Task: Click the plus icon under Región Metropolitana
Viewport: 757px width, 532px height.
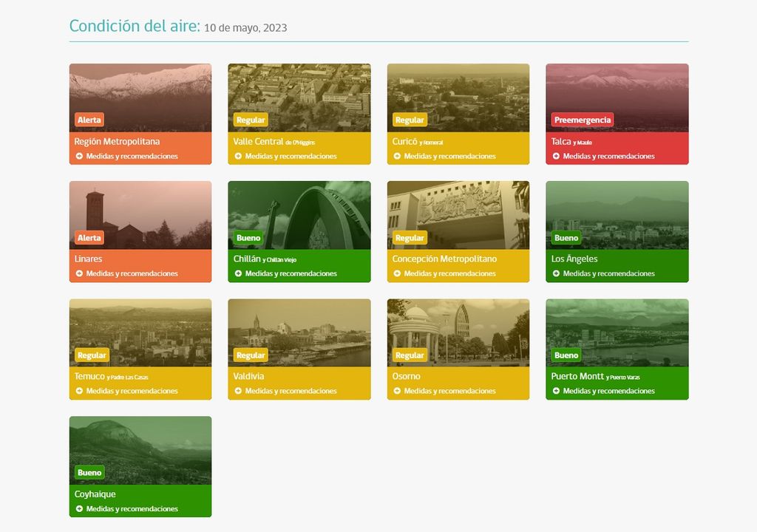Action: click(79, 156)
